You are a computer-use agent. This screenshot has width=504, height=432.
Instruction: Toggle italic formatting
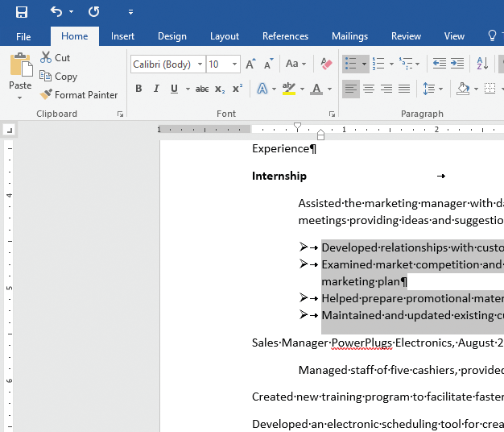tap(156, 89)
